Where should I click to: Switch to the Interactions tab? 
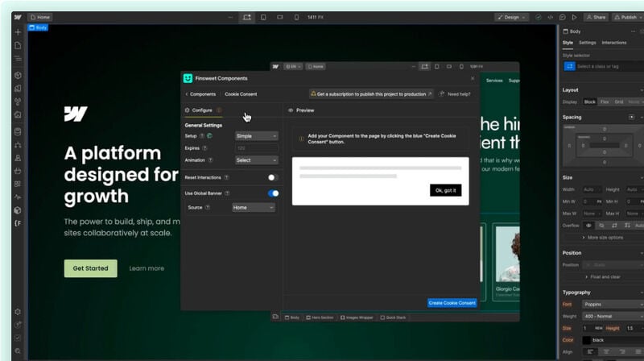[613, 43]
